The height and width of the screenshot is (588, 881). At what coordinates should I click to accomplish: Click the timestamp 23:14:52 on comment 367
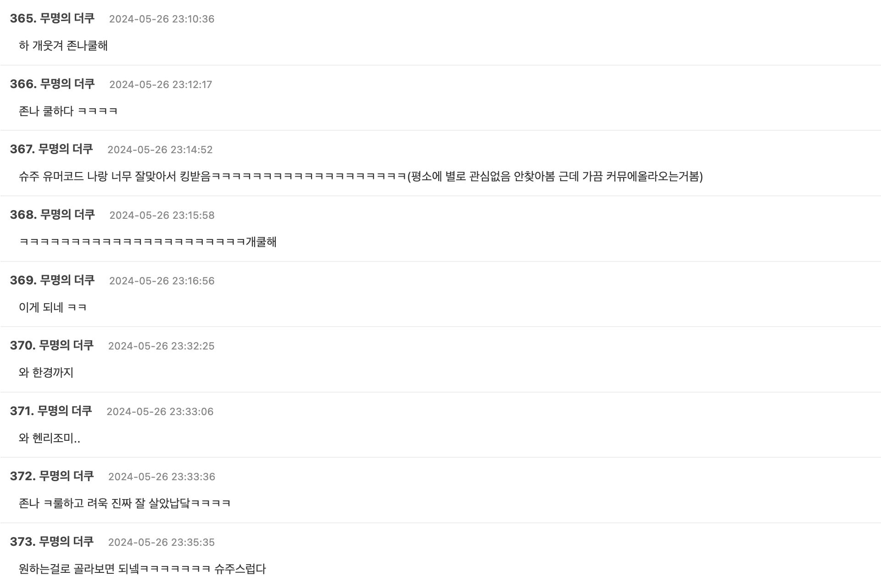[160, 150]
